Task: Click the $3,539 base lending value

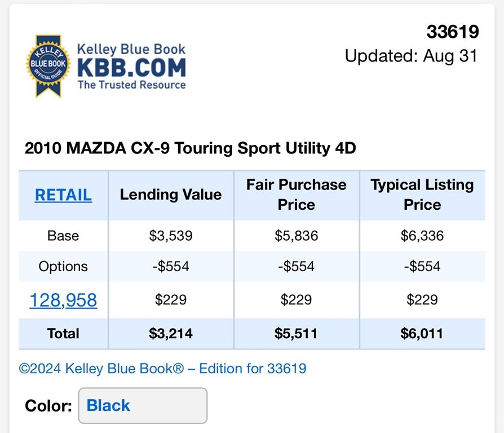Action: (171, 236)
